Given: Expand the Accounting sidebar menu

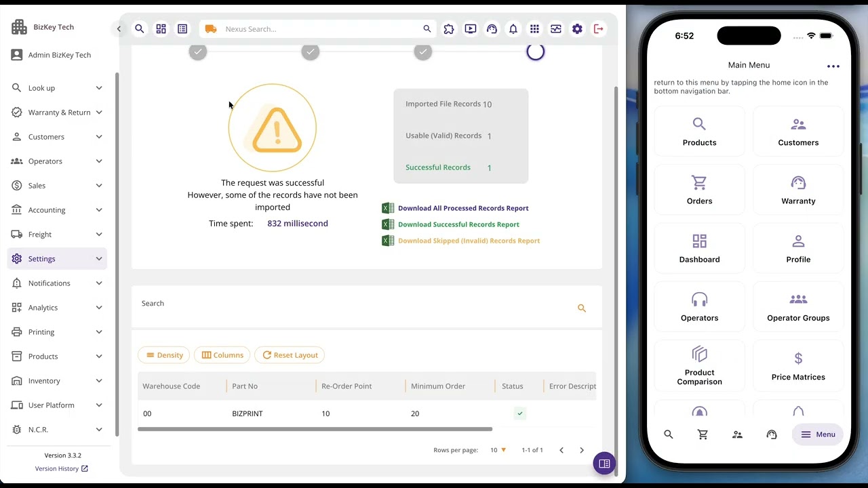Looking at the screenshot, I should click(58, 210).
